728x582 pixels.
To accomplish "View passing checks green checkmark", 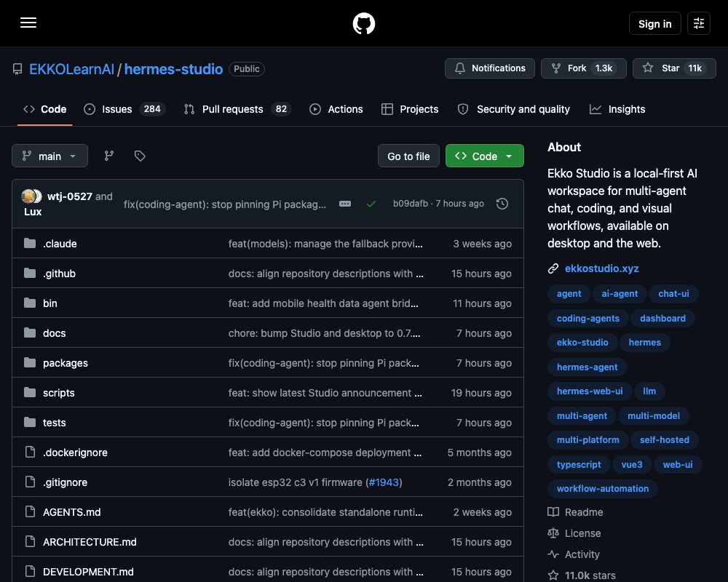I will coord(371,204).
